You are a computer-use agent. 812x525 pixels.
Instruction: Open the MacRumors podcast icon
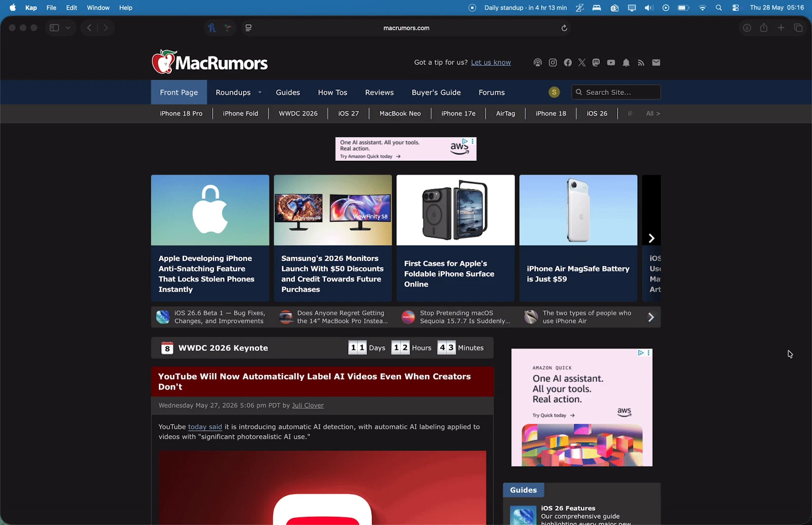(x=537, y=63)
